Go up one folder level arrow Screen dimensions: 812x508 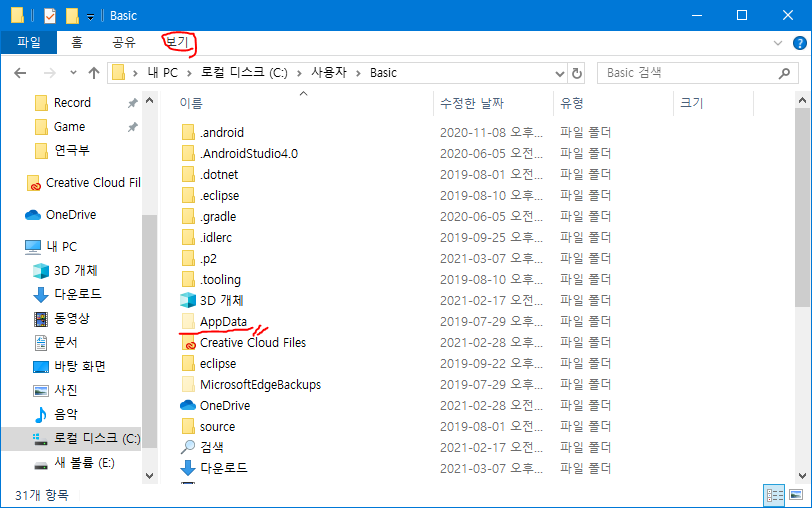pyautogui.click(x=94, y=73)
